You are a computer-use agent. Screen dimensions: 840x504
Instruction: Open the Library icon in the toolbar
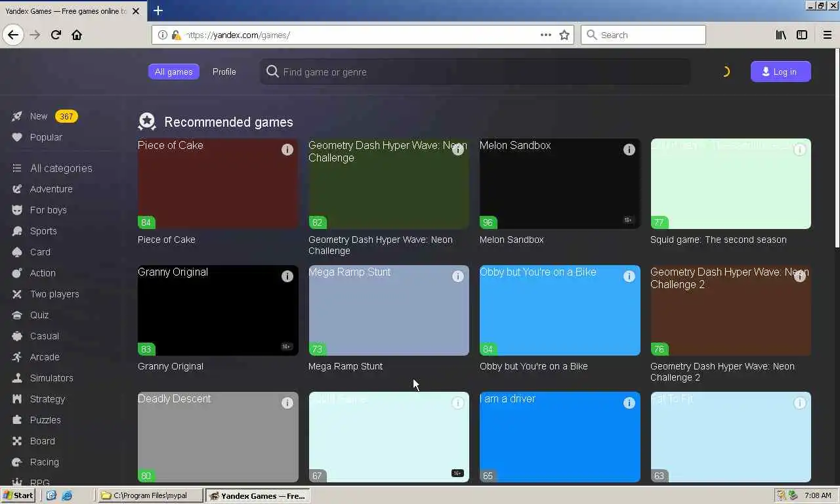[781, 35]
